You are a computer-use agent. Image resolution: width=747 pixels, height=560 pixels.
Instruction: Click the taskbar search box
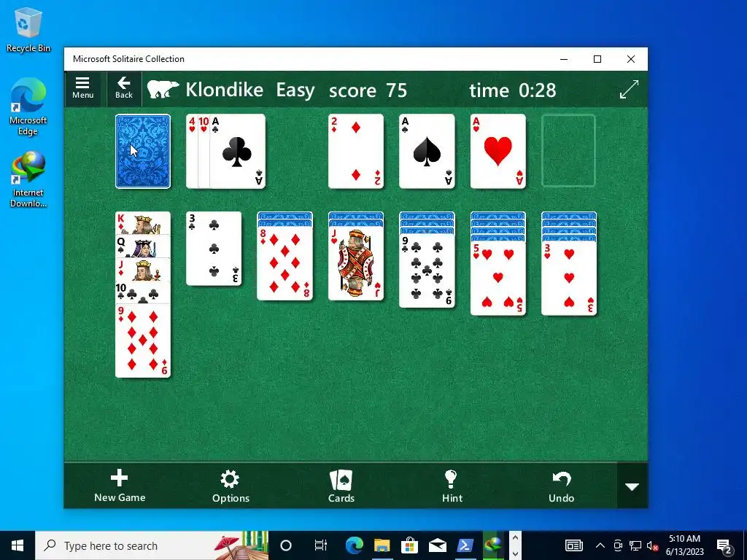coord(152,545)
